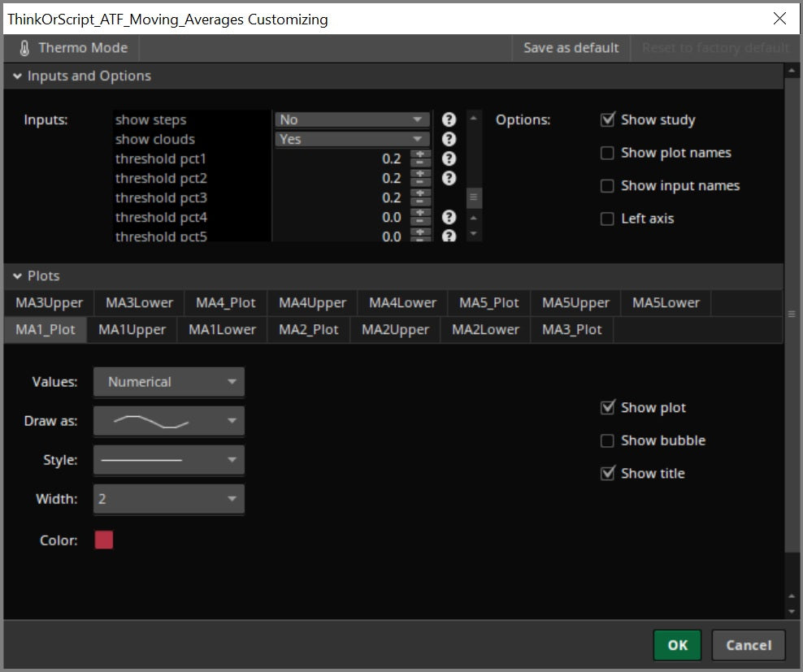Decrease threshold pct4 with minus button
803x672 pixels.
coord(420,221)
